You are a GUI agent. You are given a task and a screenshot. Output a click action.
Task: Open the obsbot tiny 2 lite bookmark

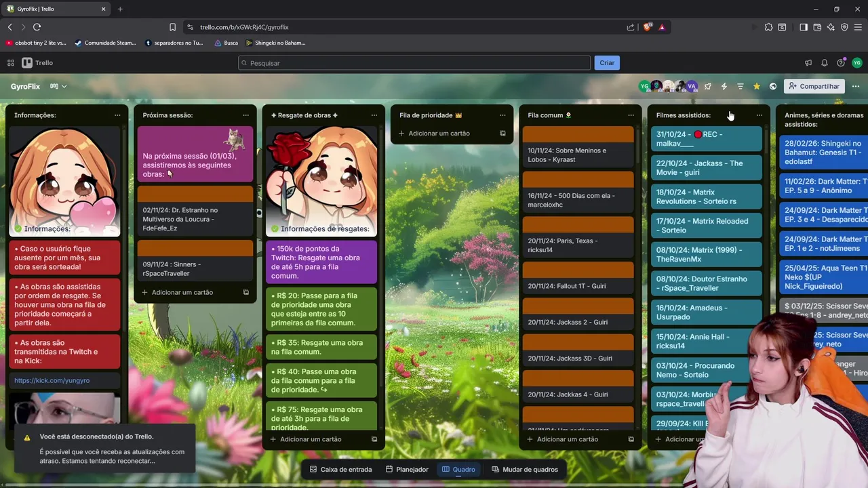coord(36,43)
